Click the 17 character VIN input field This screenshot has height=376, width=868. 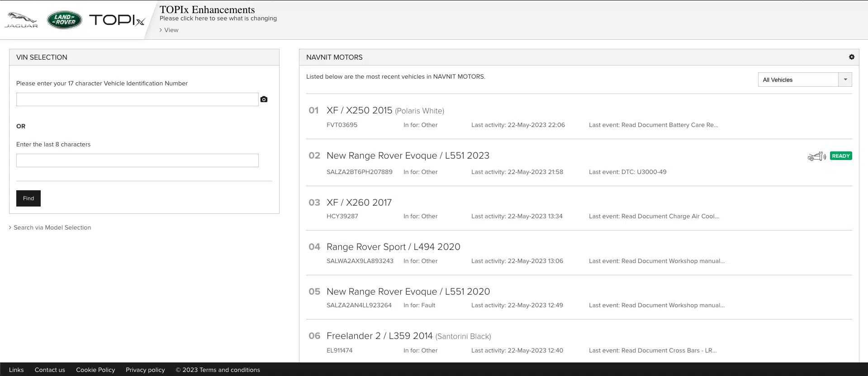coord(137,99)
